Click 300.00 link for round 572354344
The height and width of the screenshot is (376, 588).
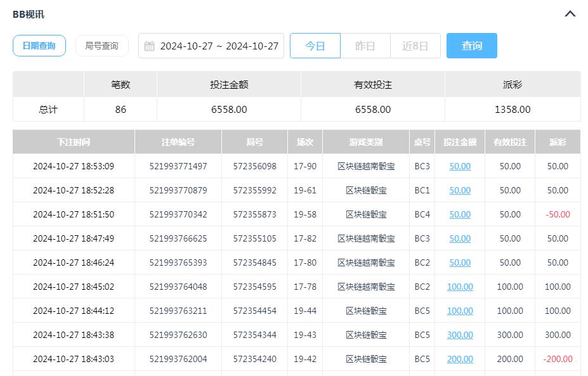459,335
